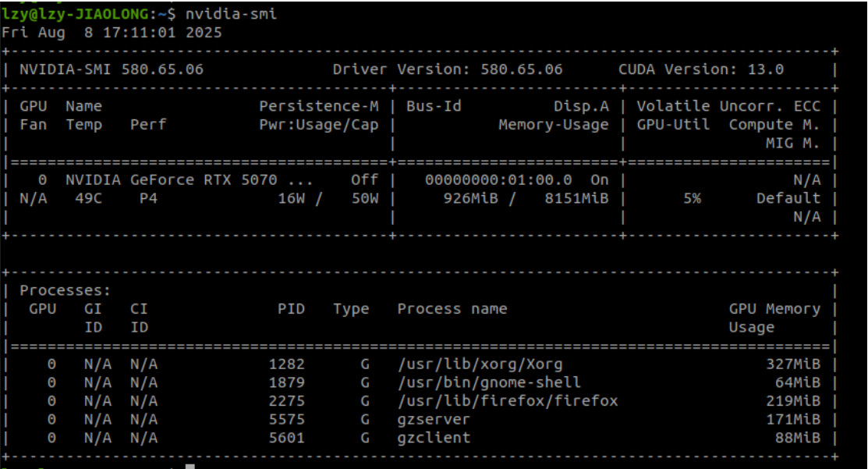This screenshot has width=868, height=469.
Task: Click the date line Fri Aug 8 17:11:01 2025
Action: coord(112,32)
